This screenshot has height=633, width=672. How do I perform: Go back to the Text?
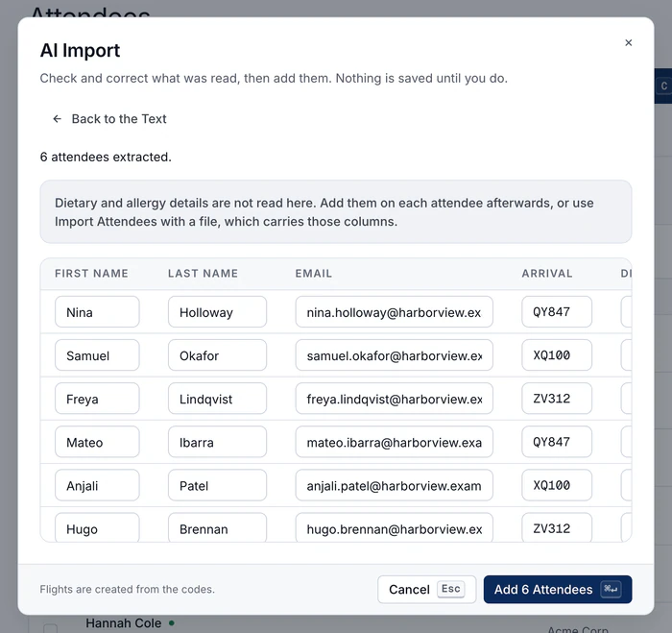[x=109, y=119]
